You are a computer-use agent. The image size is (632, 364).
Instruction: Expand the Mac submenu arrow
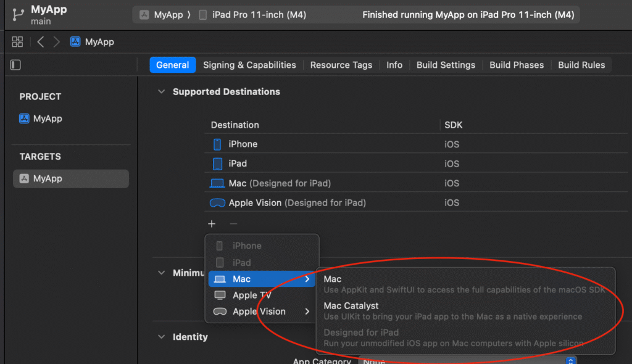307,279
